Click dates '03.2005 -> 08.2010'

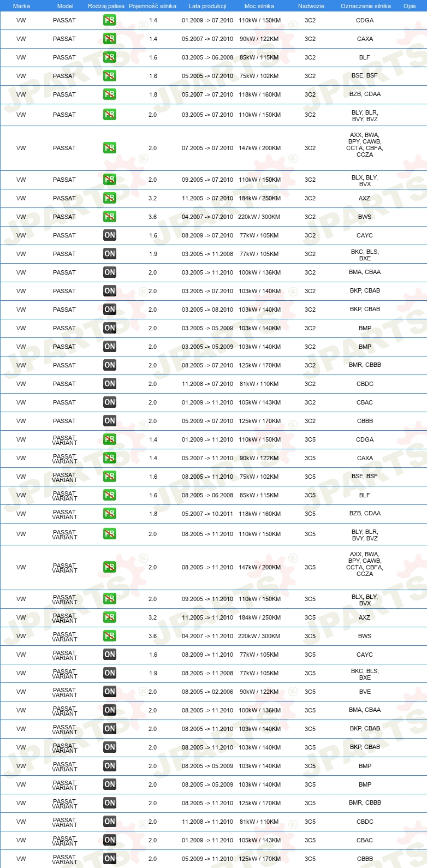[x=207, y=310]
